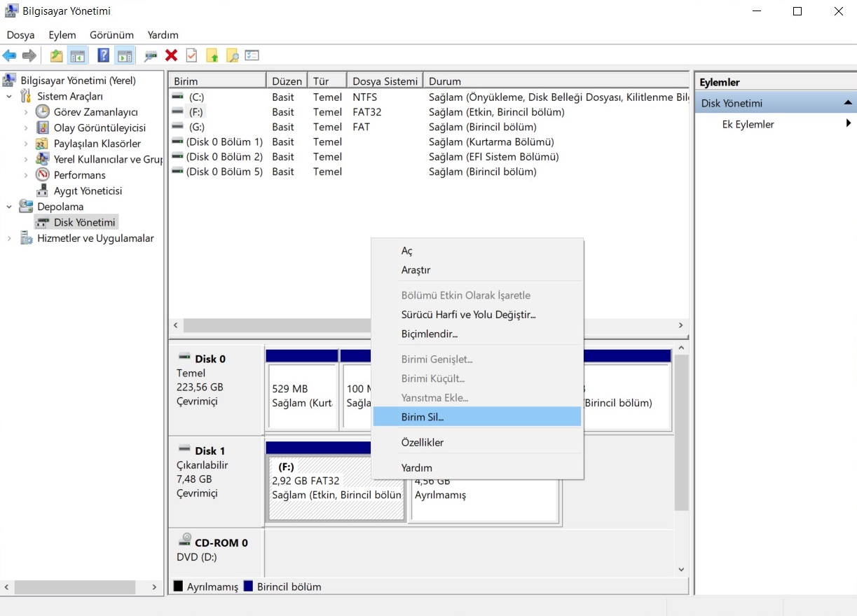Click the blue Help question-mark icon

coord(104,55)
